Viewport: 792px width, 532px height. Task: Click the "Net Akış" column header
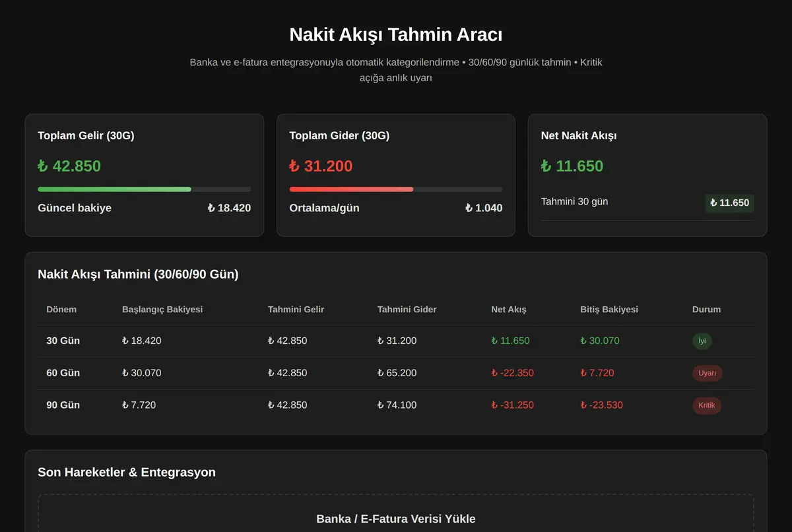click(509, 310)
